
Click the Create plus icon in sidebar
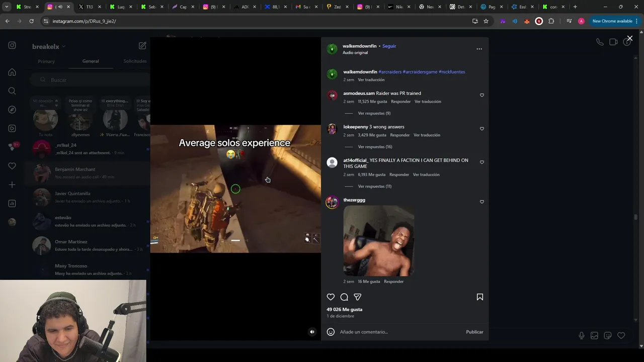(x=12, y=185)
